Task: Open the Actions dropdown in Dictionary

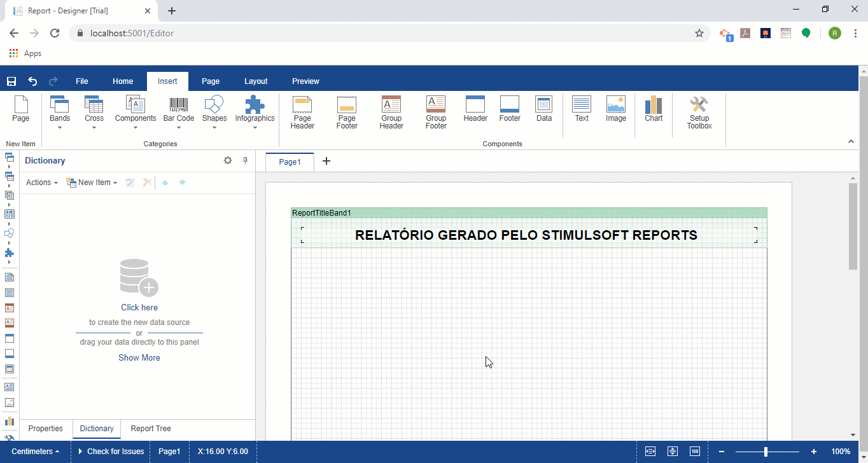Action: click(x=42, y=183)
